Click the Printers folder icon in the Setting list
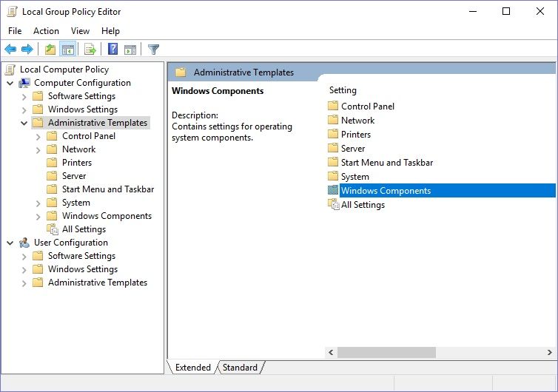 point(333,134)
